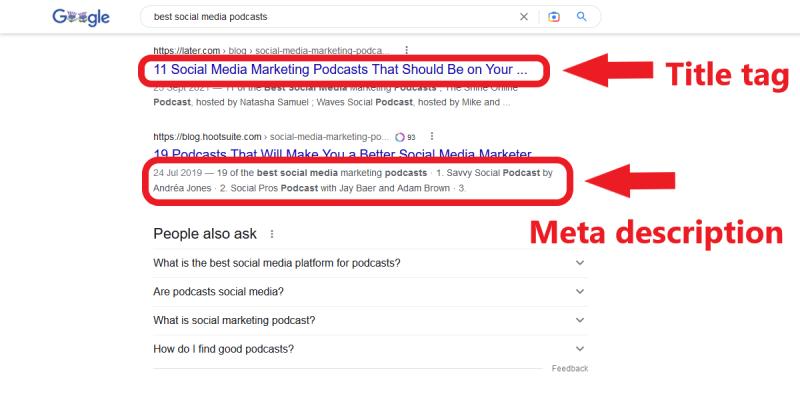This screenshot has height=398, width=800.
Task: Click the Feedback link below People also ask
Action: [569, 368]
